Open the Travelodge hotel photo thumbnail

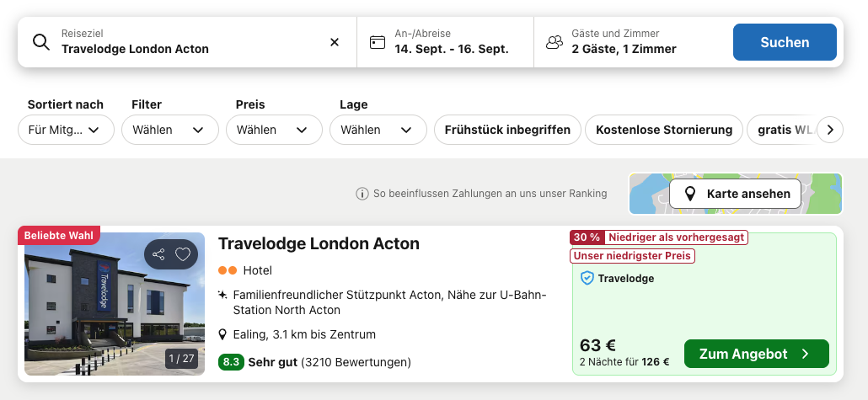coord(115,304)
